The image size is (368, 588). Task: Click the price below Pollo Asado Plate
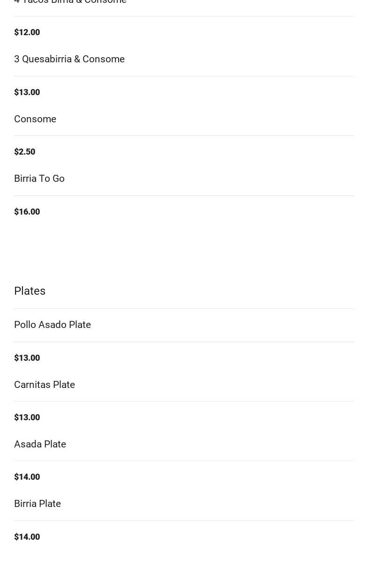click(27, 358)
